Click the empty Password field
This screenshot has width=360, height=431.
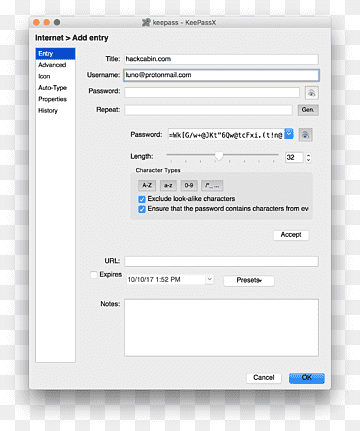pyautogui.click(x=212, y=92)
